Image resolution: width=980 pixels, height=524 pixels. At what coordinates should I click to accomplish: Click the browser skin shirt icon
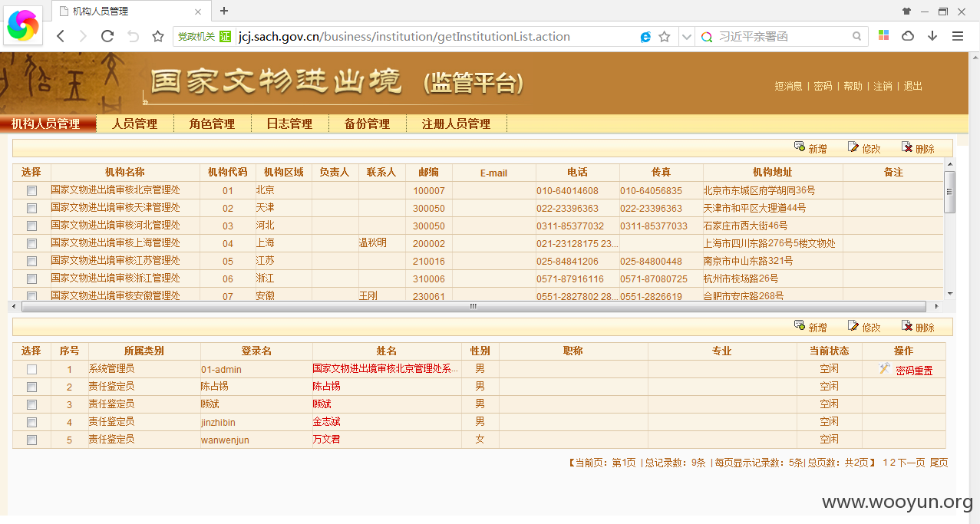(x=906, y=12)
